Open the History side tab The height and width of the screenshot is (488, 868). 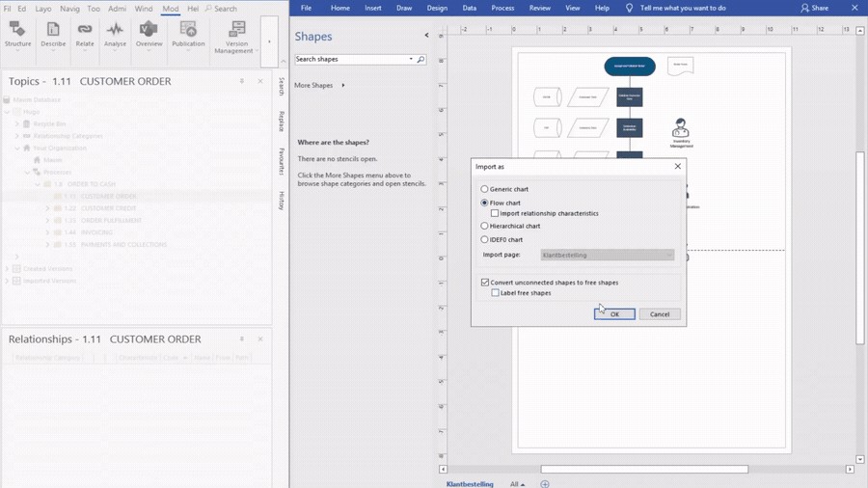282,201
